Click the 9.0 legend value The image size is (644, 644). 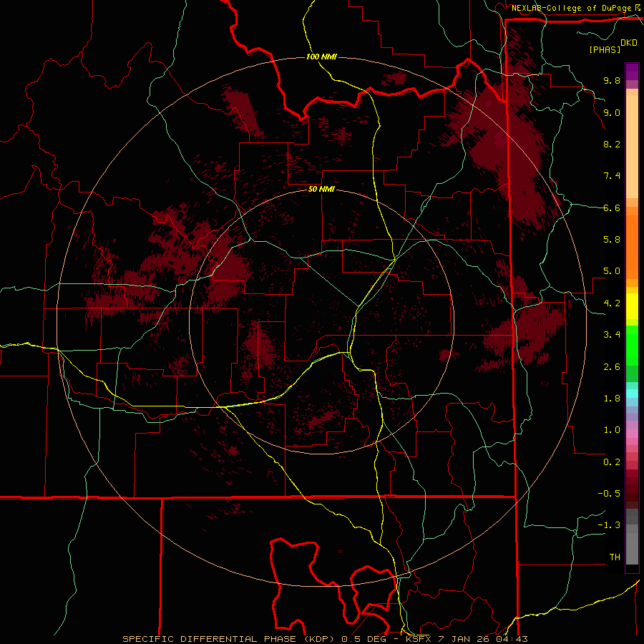click(x=612, y=112)
